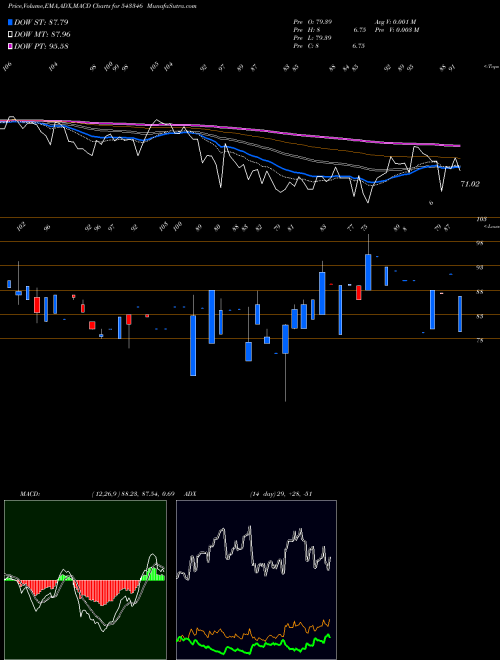The height and width of the screenshot is (660, 500).
Task: Select the 'DOW MT: 87.96' legend text
Action: point(42,35)
